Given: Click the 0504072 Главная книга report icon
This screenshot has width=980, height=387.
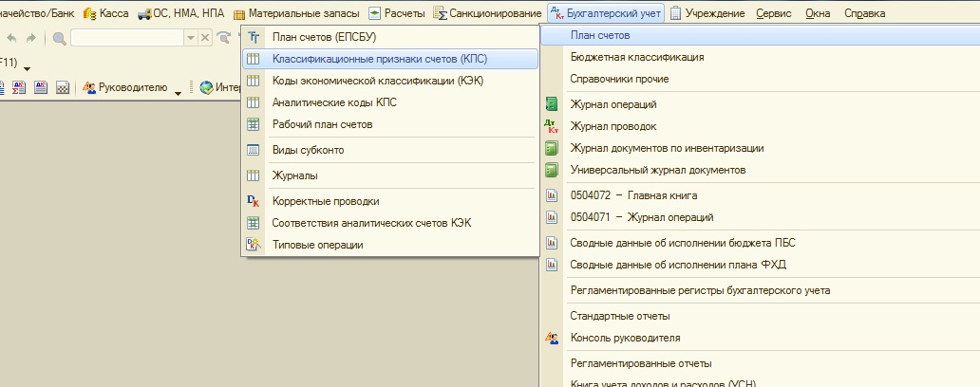Looking at the screenshot, I should (x=551, y=195).
